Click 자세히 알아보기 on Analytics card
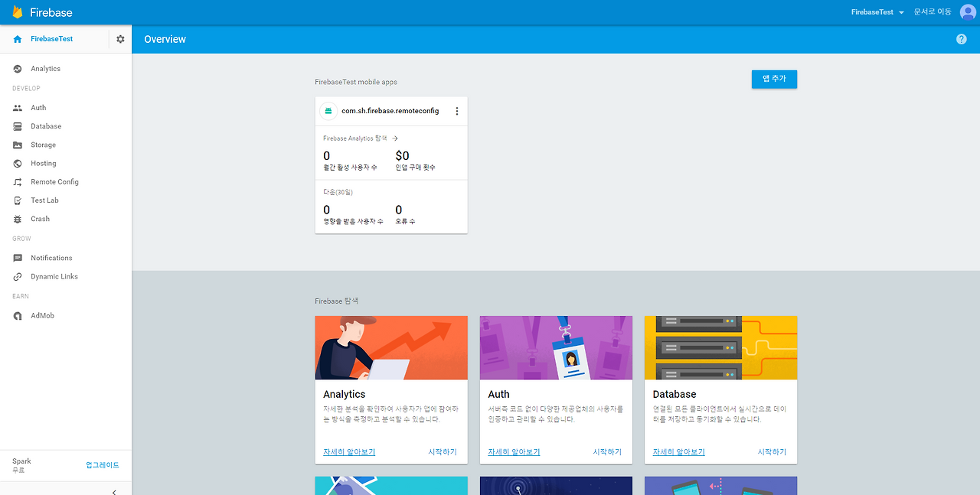 pyautogui.click(x=349, y=452)
